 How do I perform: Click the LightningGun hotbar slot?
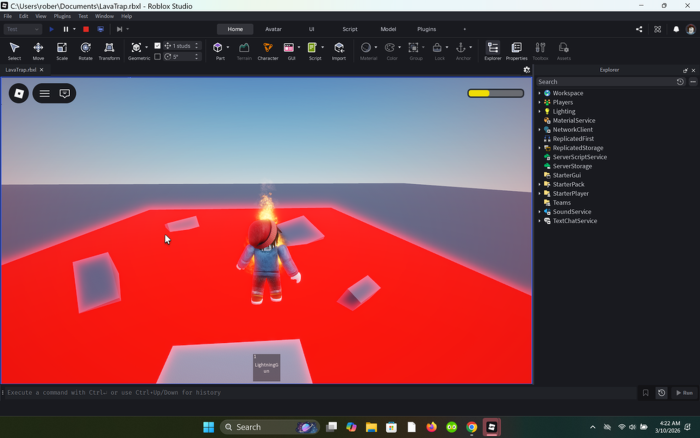click(x=267, y=367)
